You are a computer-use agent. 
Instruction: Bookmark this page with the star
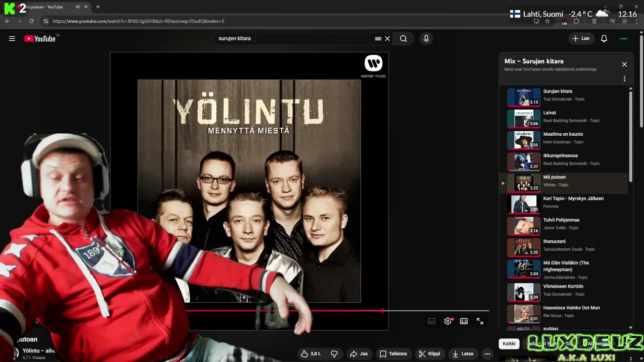pos(547,21)
